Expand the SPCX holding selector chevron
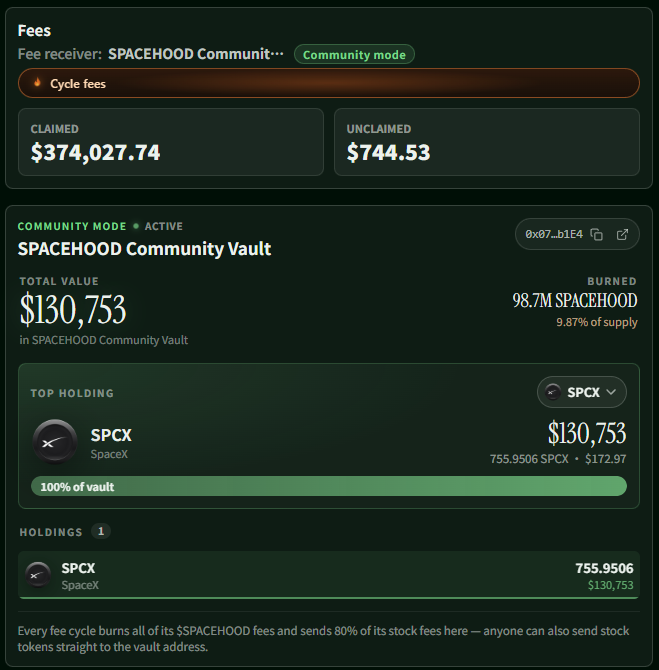Viewport: 659px width, 670px height. (x=611, y=392)
